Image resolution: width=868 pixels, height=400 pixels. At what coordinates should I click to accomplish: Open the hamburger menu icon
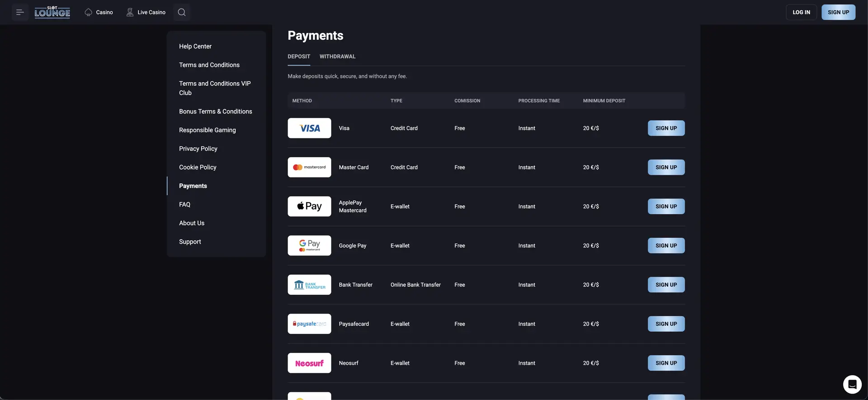click(x=20, y=12)
